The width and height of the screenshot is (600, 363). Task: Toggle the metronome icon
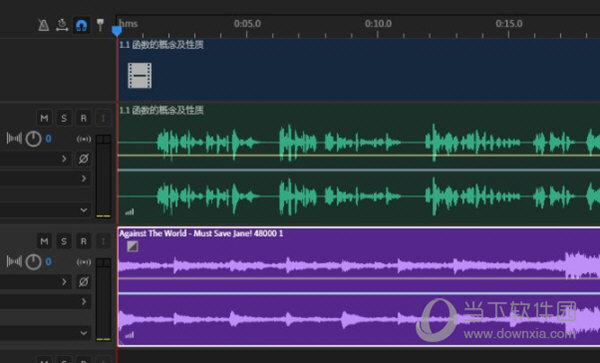(43, 25)
